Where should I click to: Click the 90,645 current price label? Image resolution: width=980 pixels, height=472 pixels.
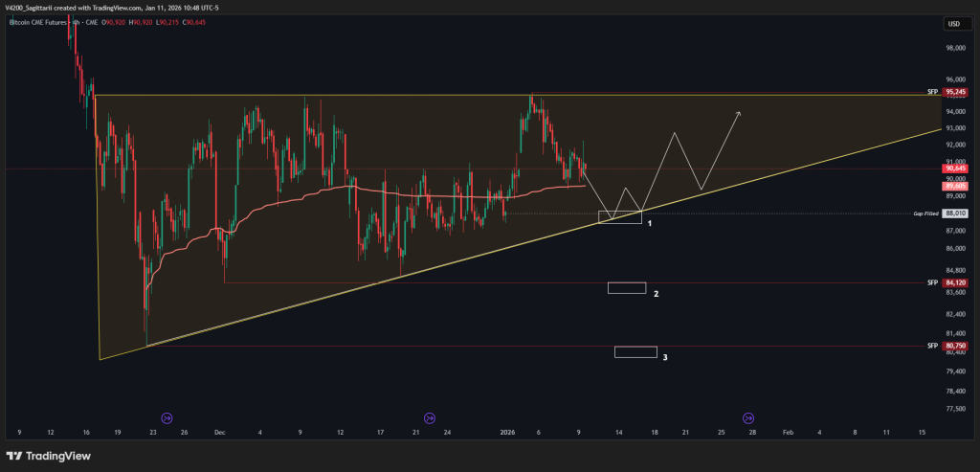pyautogui.click(x=954, y=169)
